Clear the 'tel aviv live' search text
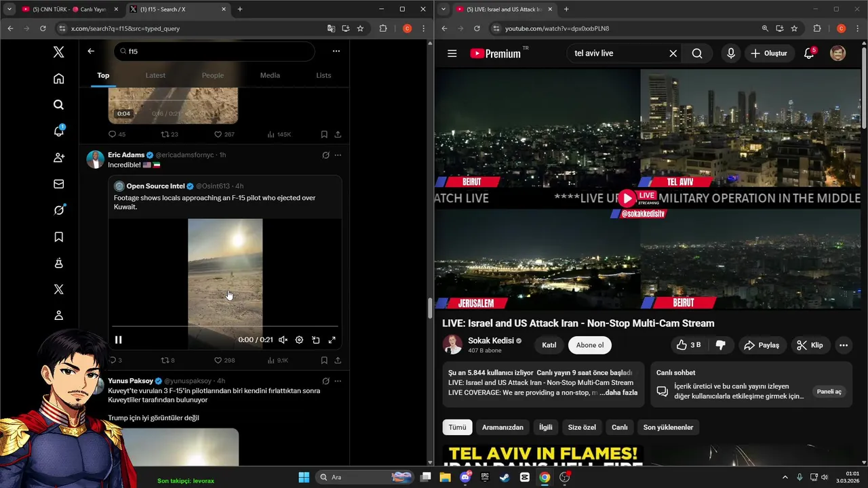Screen dimensions: 868x488 673,53
